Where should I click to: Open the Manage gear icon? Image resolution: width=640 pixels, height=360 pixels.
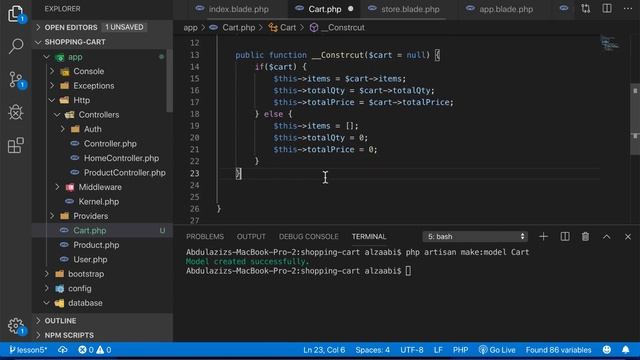pyautogui.click(x=16, y=326)
